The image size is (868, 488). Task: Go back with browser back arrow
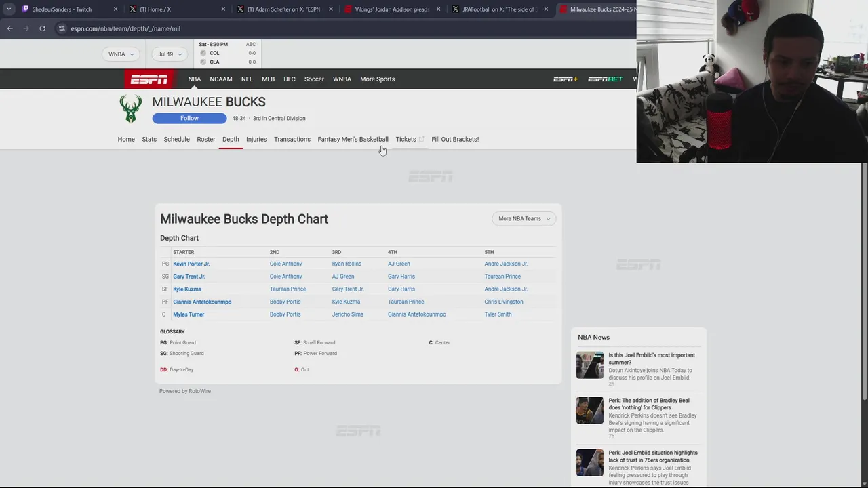pyautogui.click(x=9, y=28)
